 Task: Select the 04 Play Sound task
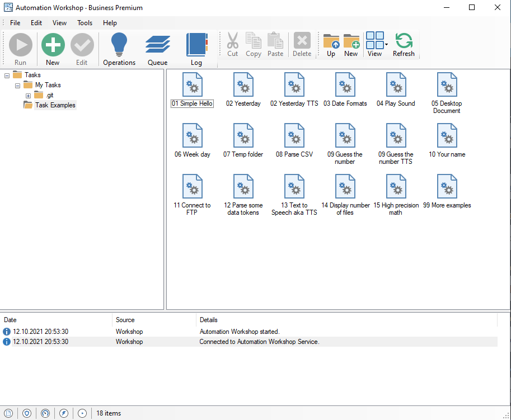396,89
